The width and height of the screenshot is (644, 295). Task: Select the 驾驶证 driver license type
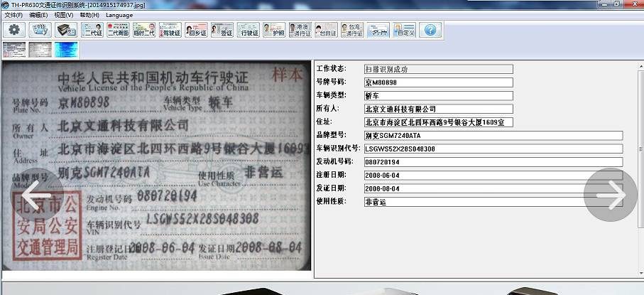[x=170, y=30]
